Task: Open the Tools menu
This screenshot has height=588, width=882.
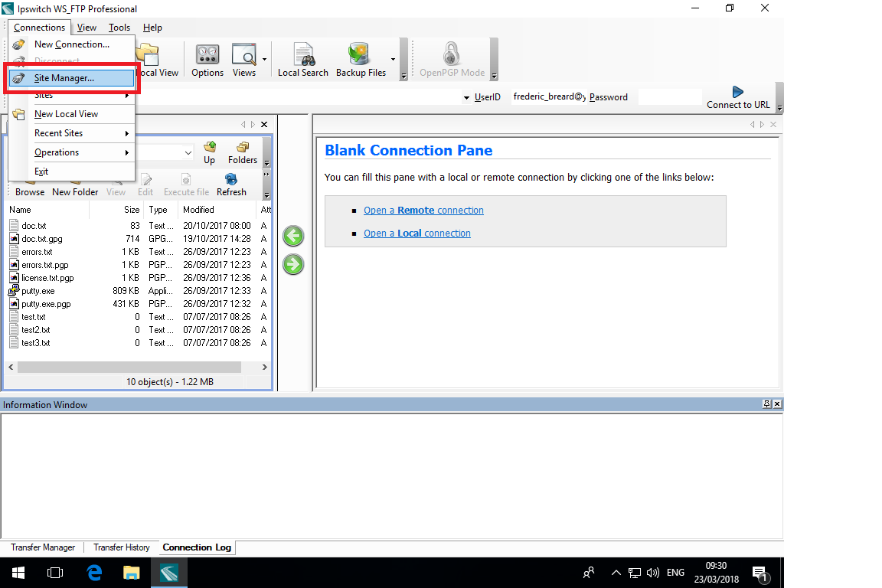Action: 119,28
